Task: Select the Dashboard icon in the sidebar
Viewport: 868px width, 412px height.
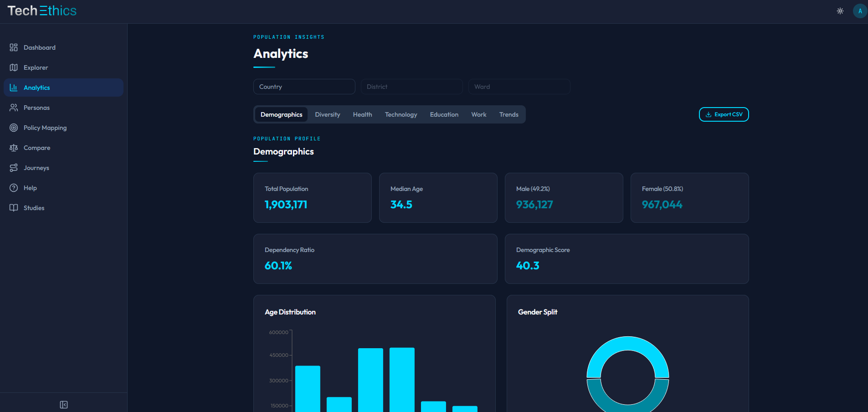Action: click(x=13, y=47)
